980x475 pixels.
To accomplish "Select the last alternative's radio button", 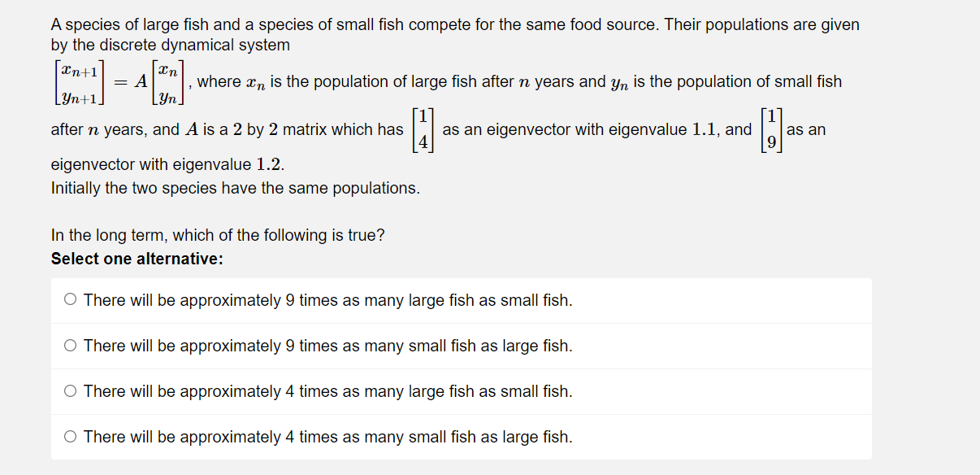I will (x=70, y=436).
